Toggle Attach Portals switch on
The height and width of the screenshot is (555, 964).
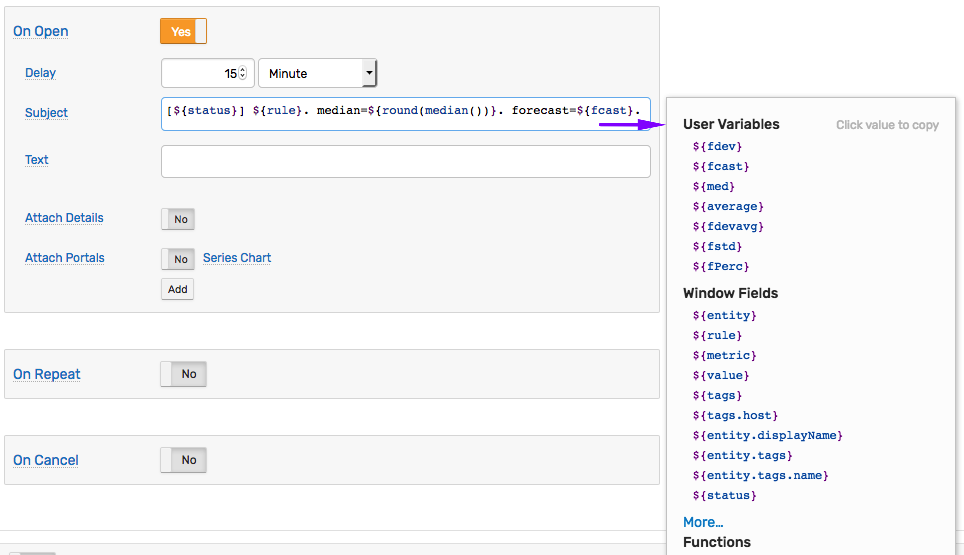coord(178,259)
